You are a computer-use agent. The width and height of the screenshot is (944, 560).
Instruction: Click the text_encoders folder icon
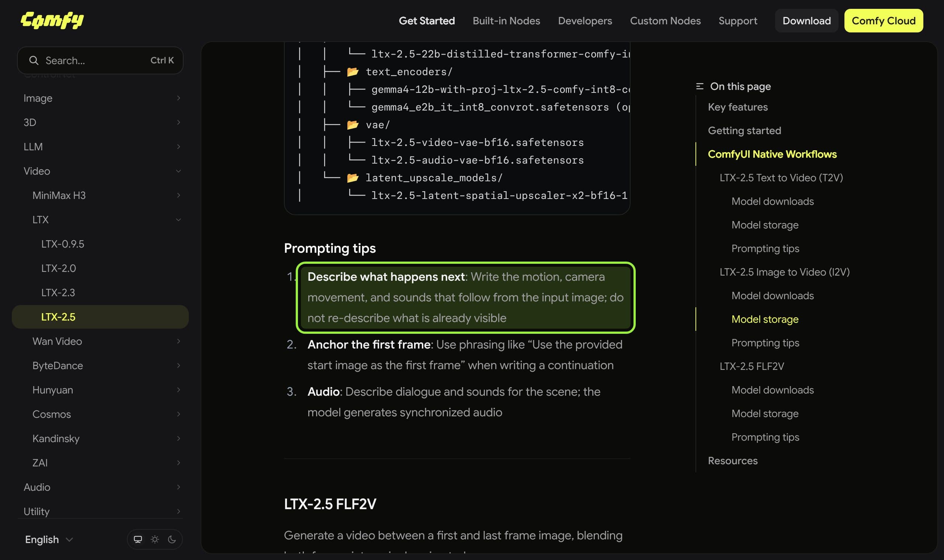[x=353, y=71]
